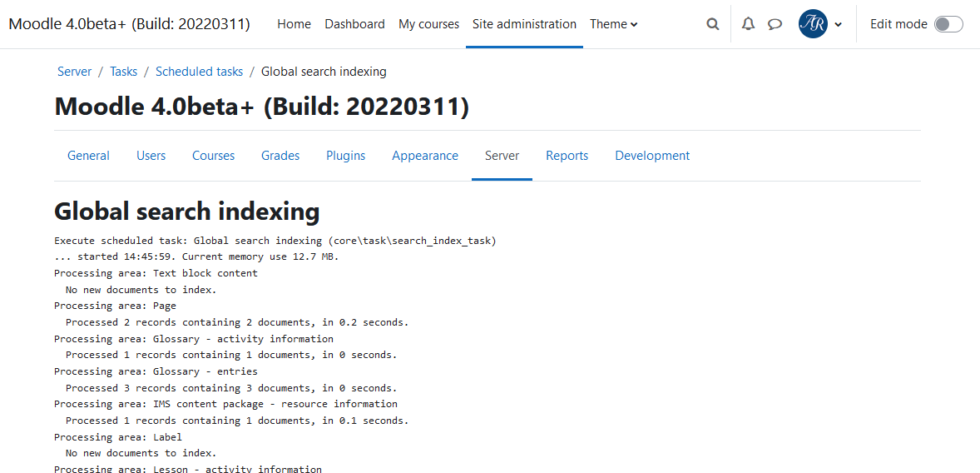Screen dimensions: 980x473
Task: Switch to the Appearance tab
Action: [425, 156]
